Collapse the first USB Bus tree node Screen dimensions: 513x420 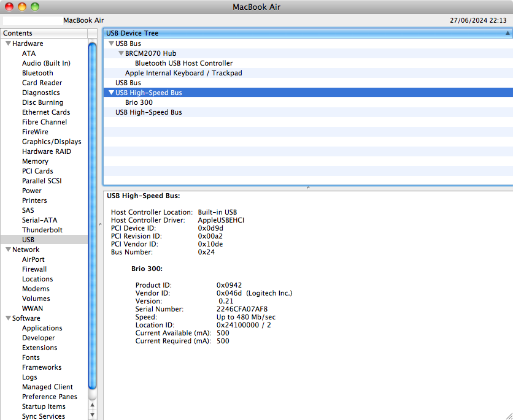click(x=111, y=44)
